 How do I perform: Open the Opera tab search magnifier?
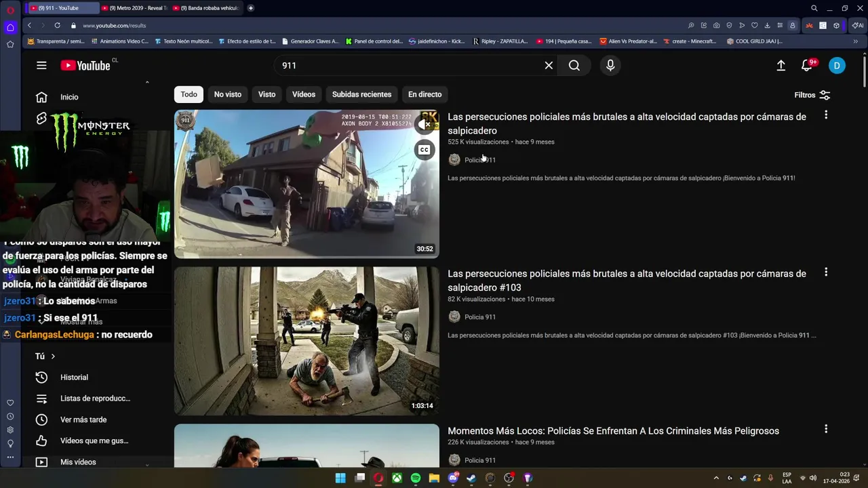[814, 8]
